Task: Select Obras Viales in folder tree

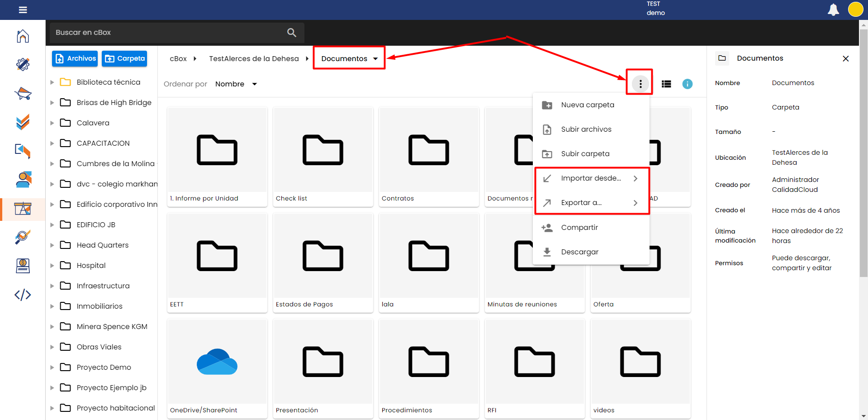Action: tap(99, 347)
